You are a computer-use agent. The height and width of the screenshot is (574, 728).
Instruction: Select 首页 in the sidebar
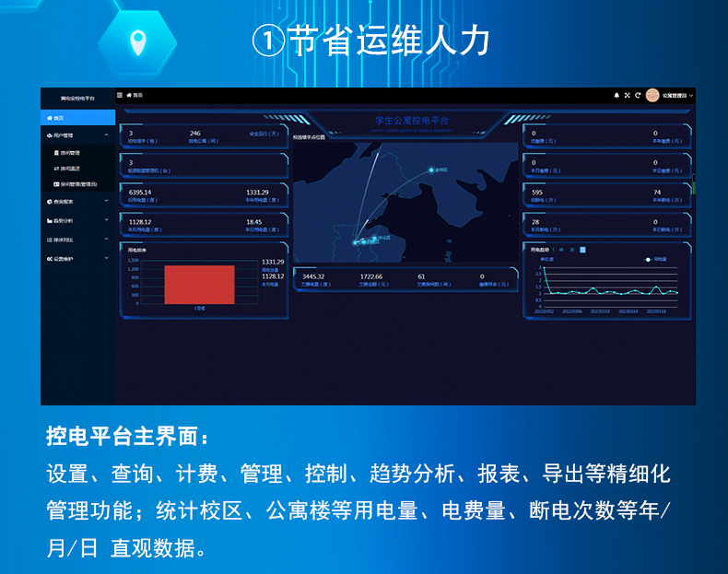(78, 118)
